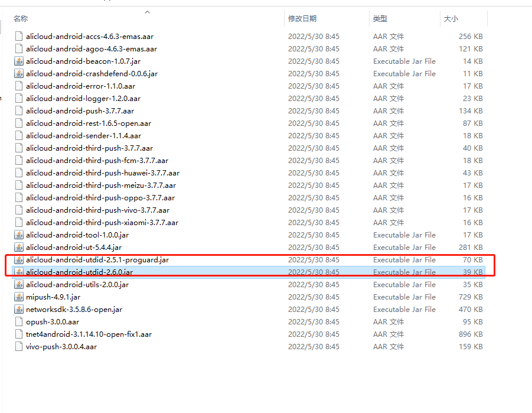Select file name alicloud-android-error-1.1.0.aar
This screenshot has width=532, height=413.
(x=80, y=86)
